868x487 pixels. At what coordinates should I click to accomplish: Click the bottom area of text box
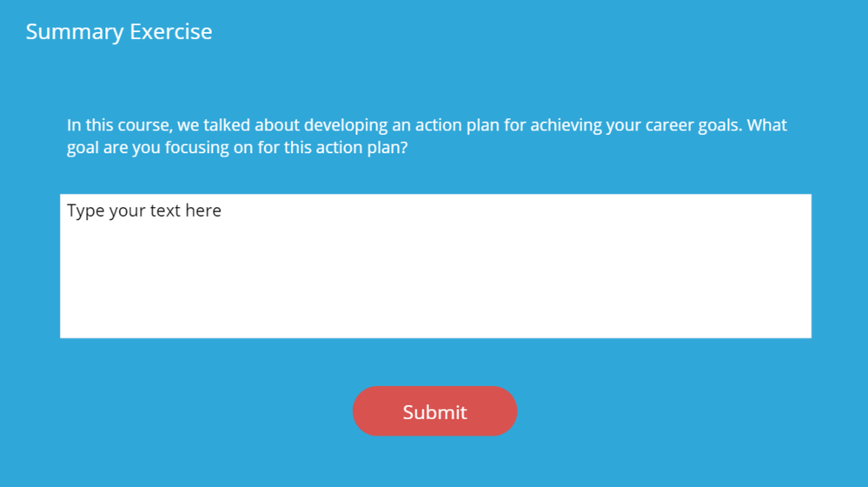pos(435,322)
